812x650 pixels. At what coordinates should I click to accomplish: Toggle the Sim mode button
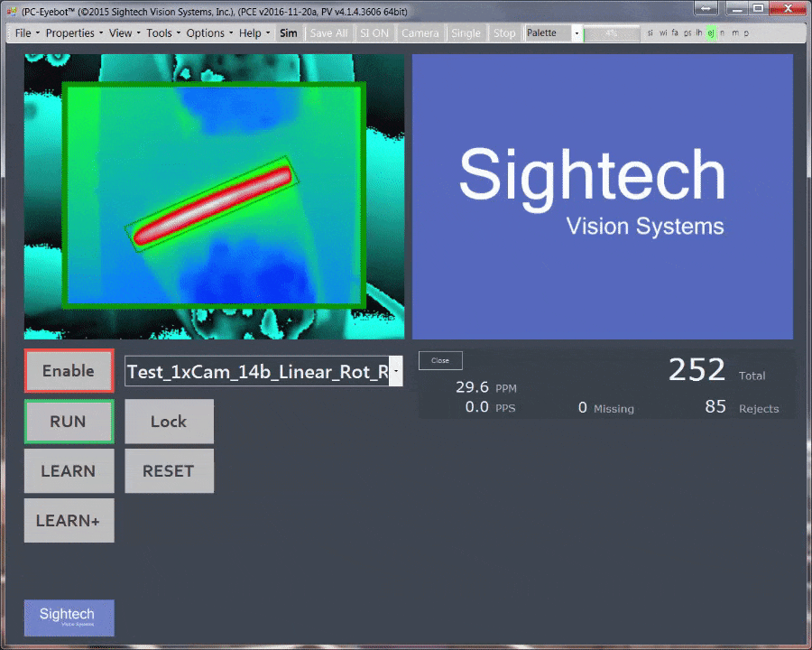point(288,33)
